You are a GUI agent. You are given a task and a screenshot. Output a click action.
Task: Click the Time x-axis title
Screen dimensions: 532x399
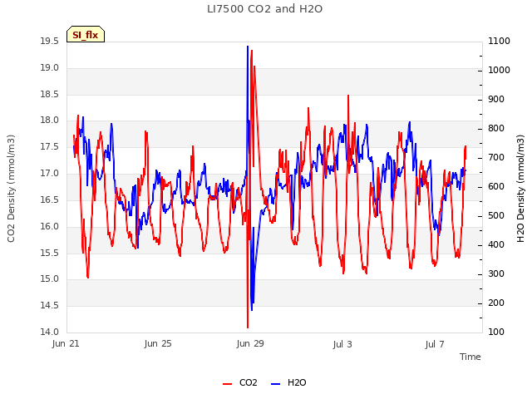470,357
